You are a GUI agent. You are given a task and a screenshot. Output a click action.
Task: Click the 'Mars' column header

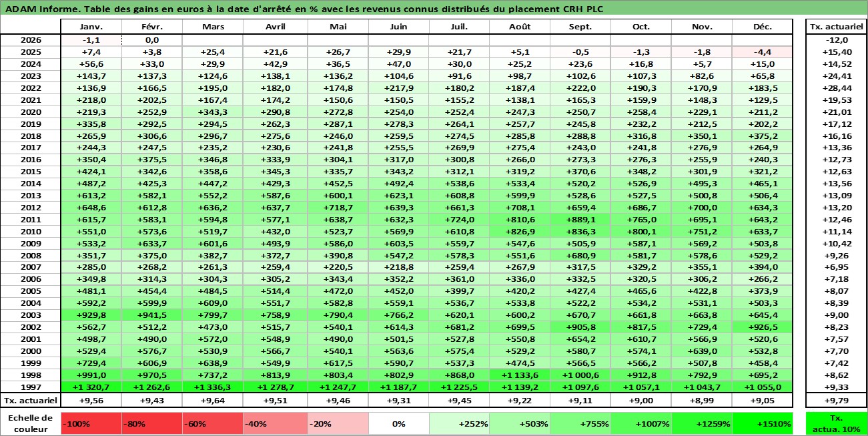point(212,27)
